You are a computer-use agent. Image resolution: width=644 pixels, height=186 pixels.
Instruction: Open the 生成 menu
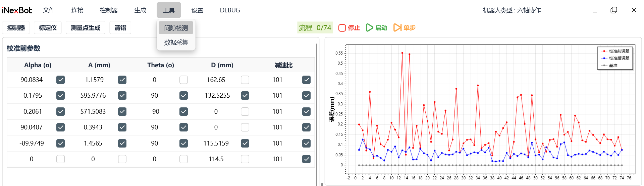pyautogui.click(x=141, y=10)
